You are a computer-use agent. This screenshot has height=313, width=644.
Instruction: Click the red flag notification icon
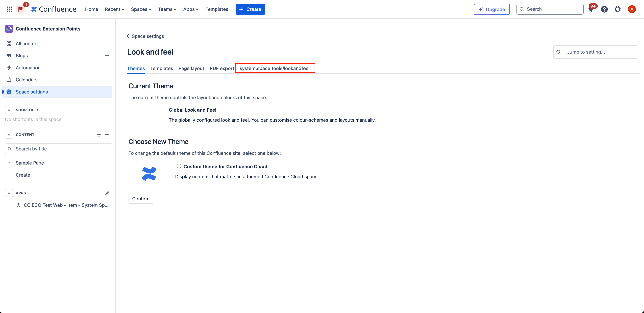click(20, 9)
